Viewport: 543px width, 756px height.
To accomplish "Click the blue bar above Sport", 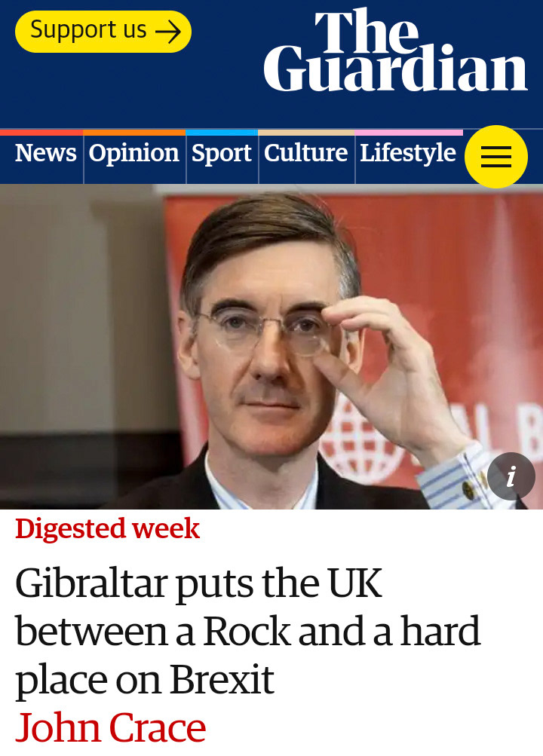I will pyautogui.click(x=222, y=133).
